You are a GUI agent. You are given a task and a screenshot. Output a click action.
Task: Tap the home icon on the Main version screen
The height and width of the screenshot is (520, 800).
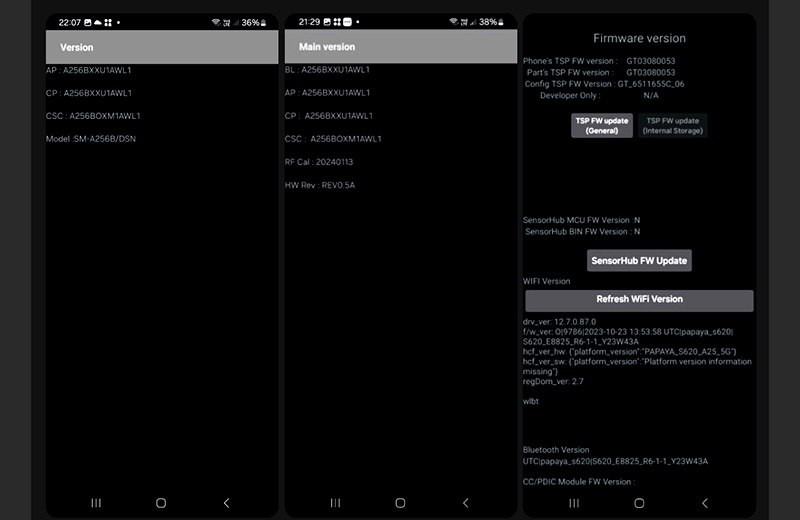[400, 503]
